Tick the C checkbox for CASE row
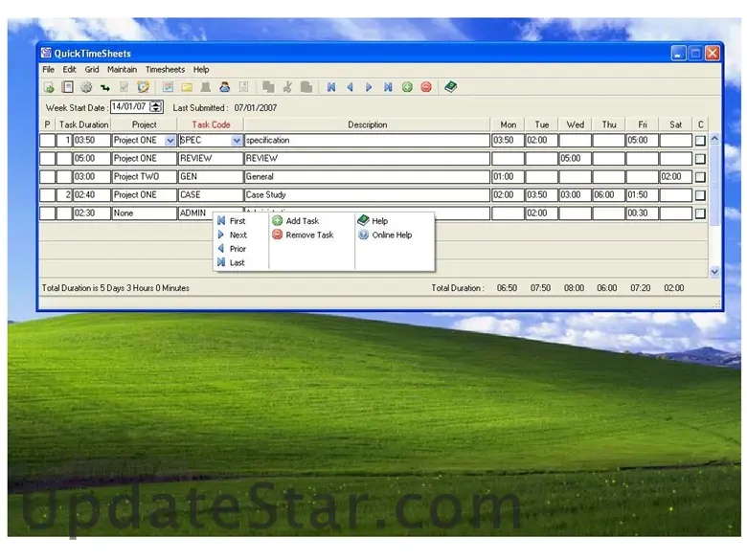Image resolution: width=747 pixels, height=560 pixels. (x=700, y=195)
